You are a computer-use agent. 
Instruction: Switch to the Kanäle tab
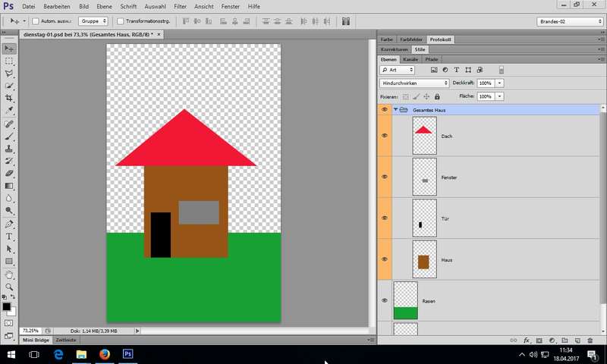point(410,58)
